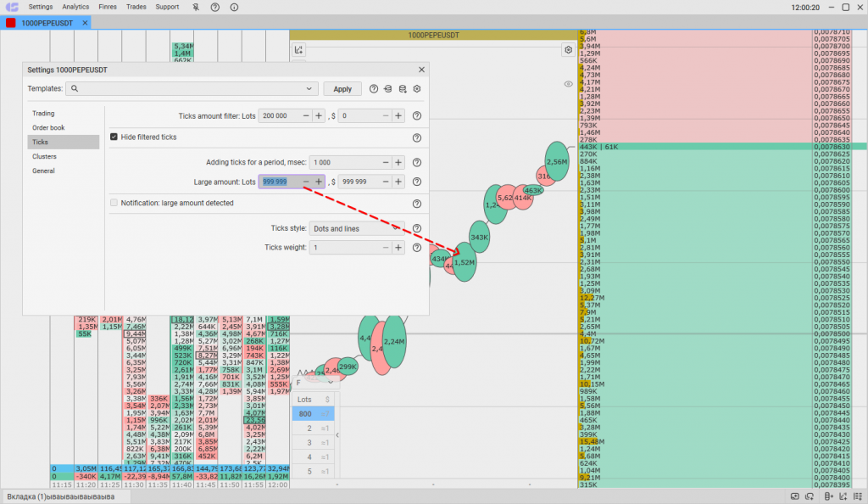Viewport: 868px width, 504px height.
Task: Decrease the Ticks amount filter Lots value
Action: tap(306, 115)
